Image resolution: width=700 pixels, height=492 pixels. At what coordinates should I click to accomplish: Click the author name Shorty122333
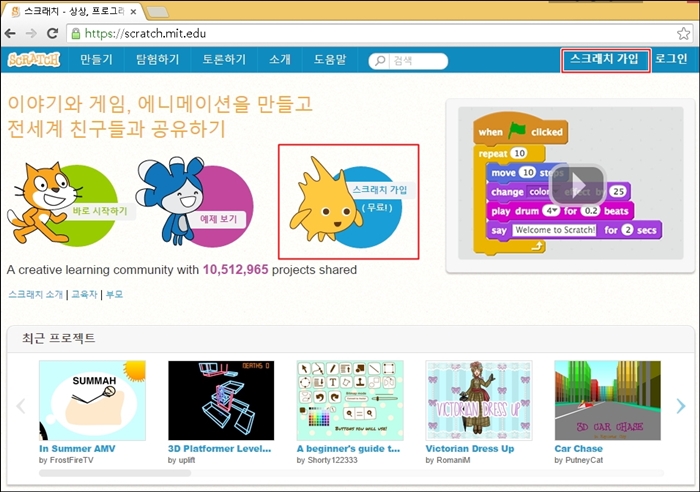pos(332,460)
